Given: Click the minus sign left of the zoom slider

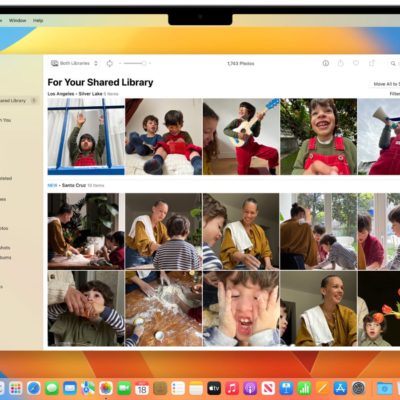Looking at the screenshot, I should 120,63.
